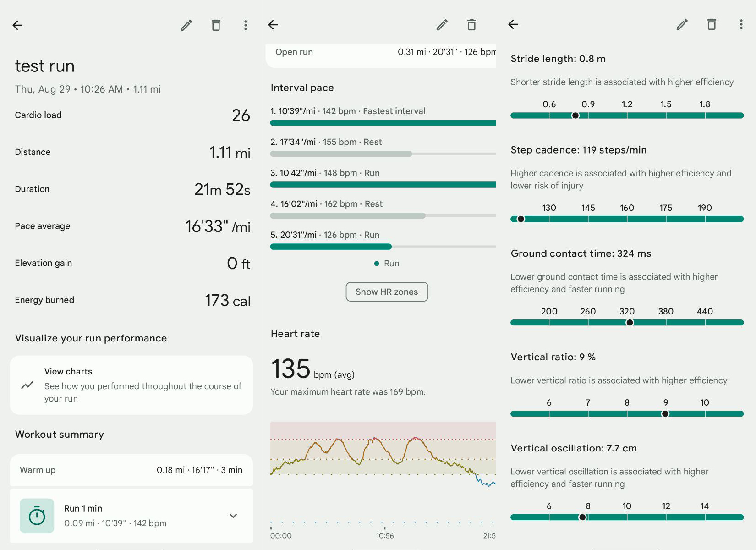Open more options on test run screen

pos(246,25)
